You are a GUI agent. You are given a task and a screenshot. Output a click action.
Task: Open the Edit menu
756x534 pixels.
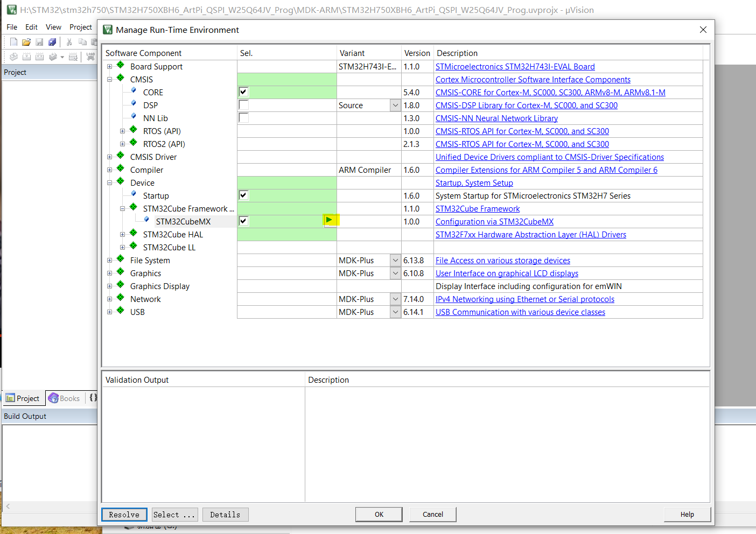pos(31,27)
